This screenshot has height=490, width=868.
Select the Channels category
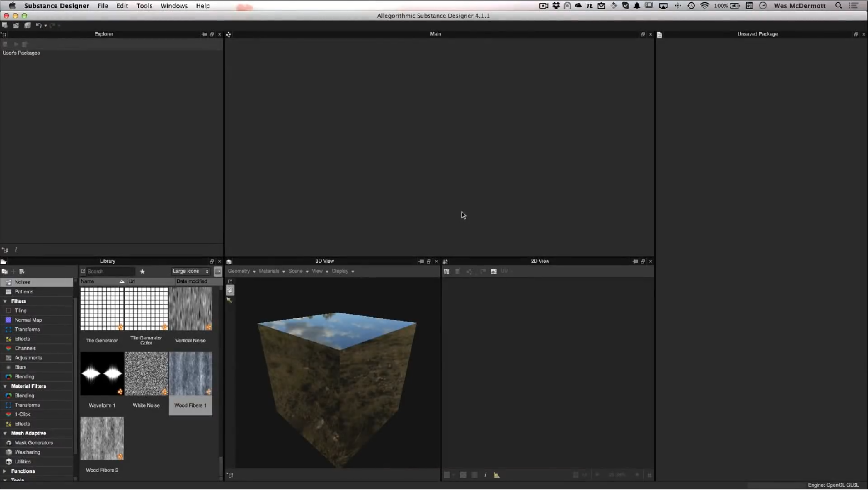point(37,348)
